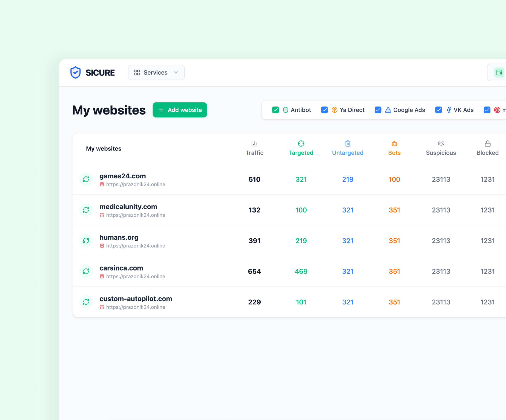This screenshot has width=506, height=420.
Task: Click the refresh icon for humans.org
Action: click(86, 241)
